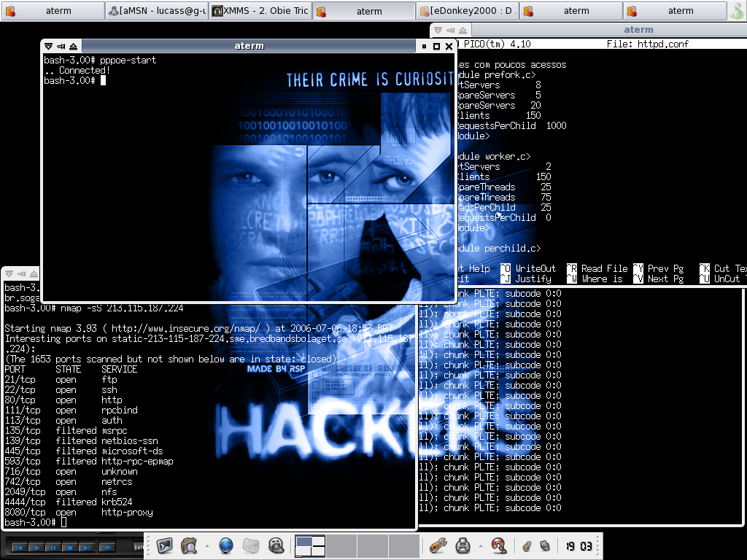
Task: Shade the httpd.conf aterm window
Action: click(462, 30)
